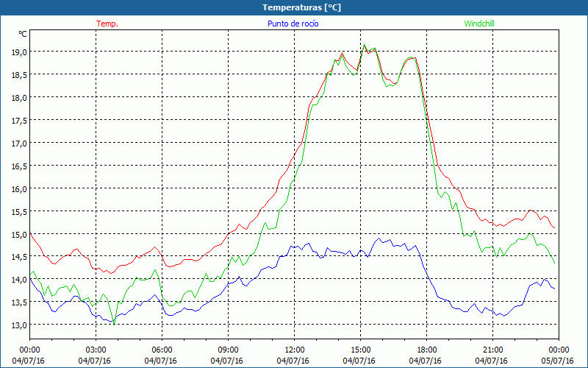Click the '21:00' time axis label
The width and height of the screenshot is (588, 368).
click(x=492, y=350)
